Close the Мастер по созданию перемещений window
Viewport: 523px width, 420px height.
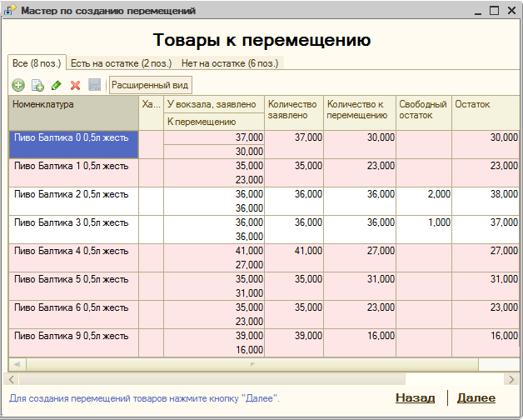pyautogui.click(x=511, y=10)
